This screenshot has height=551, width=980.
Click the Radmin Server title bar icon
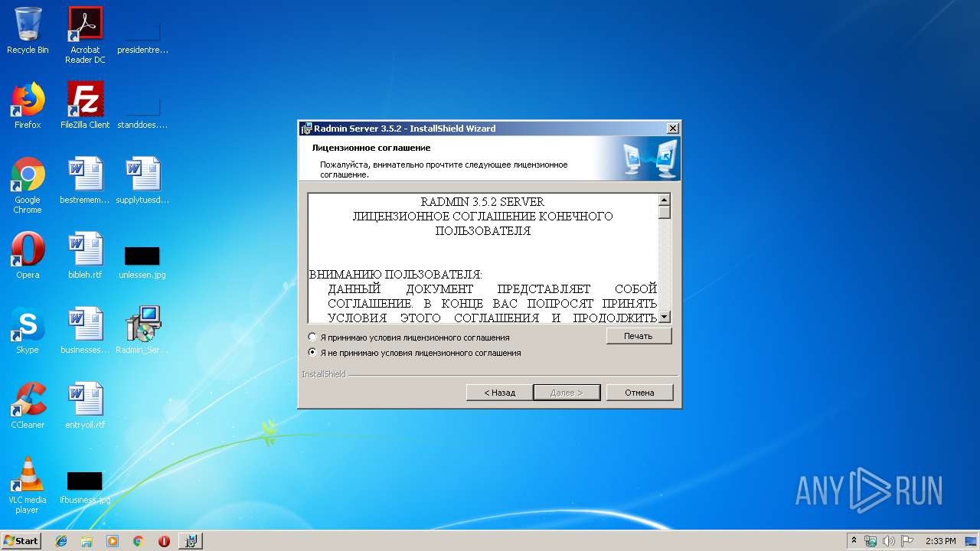(306, 129)
